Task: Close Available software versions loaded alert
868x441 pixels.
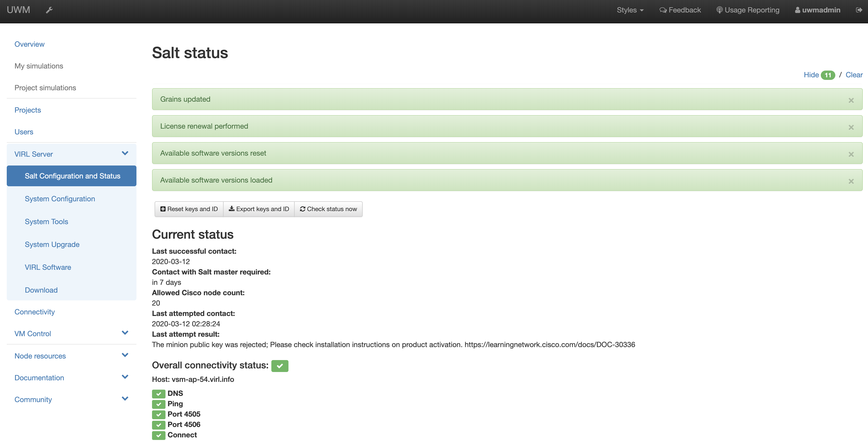Action: [x=851, y=181]
